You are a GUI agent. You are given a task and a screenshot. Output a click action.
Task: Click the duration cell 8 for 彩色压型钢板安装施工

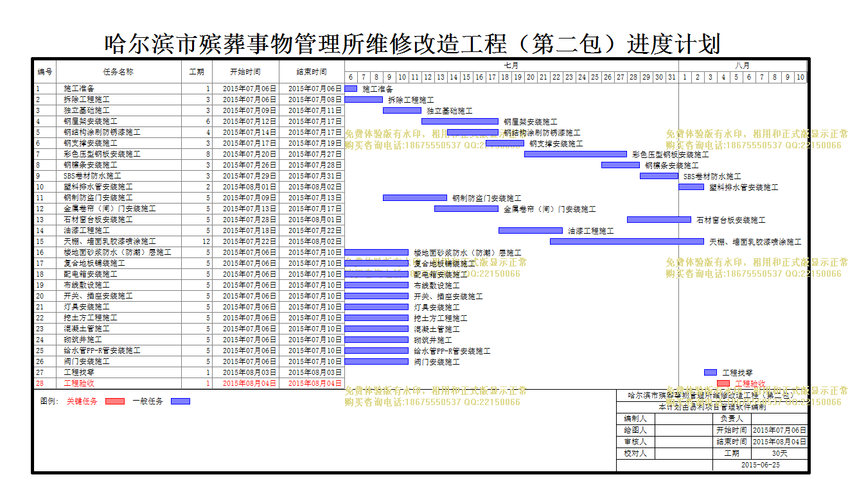pos(208,154)
